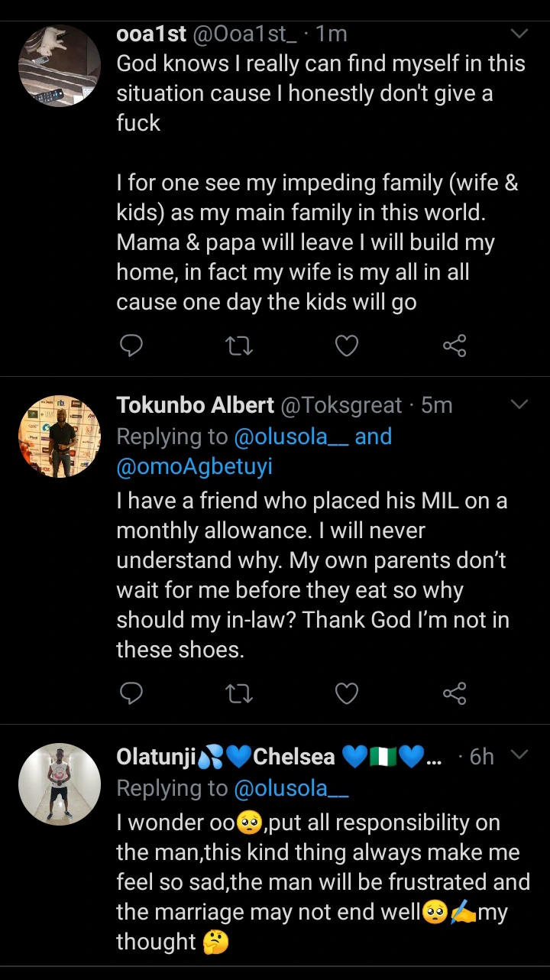This screenshot has height=980, width=550.
Task: Like Tokunbo Albert's tweet
Action: (x=347, y=693)
